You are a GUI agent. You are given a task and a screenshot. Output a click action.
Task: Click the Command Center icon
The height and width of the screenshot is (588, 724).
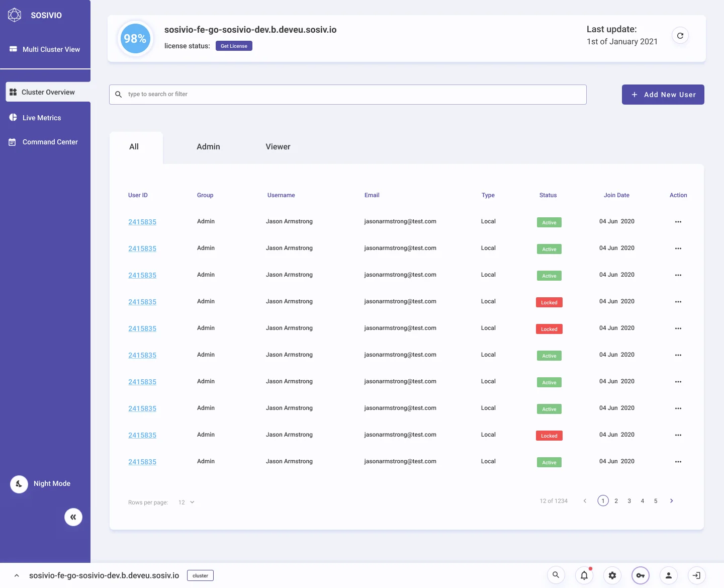(x=13, y=142)
